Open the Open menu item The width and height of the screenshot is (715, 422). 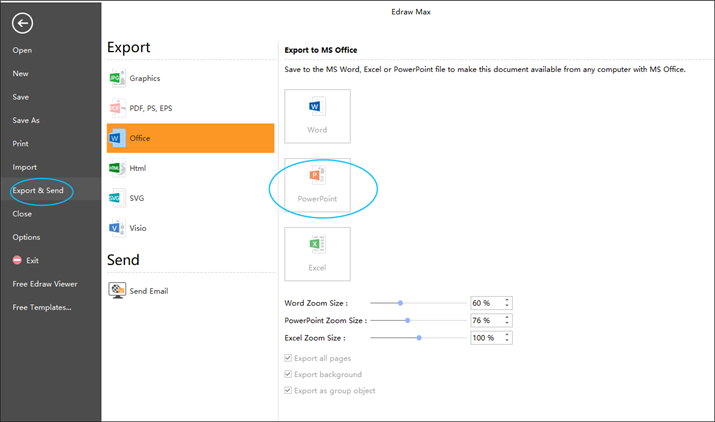tap(22, 50)
